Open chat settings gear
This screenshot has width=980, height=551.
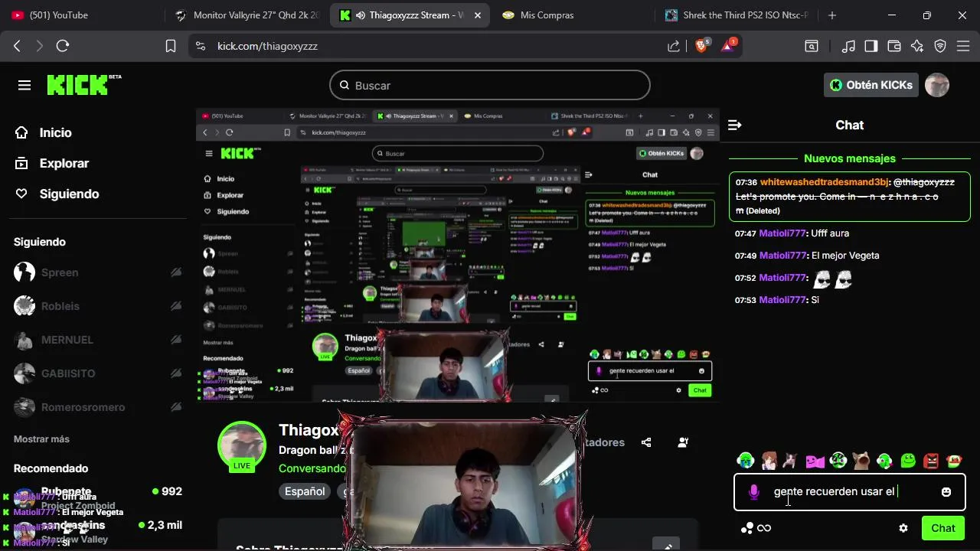coord(903,528)
